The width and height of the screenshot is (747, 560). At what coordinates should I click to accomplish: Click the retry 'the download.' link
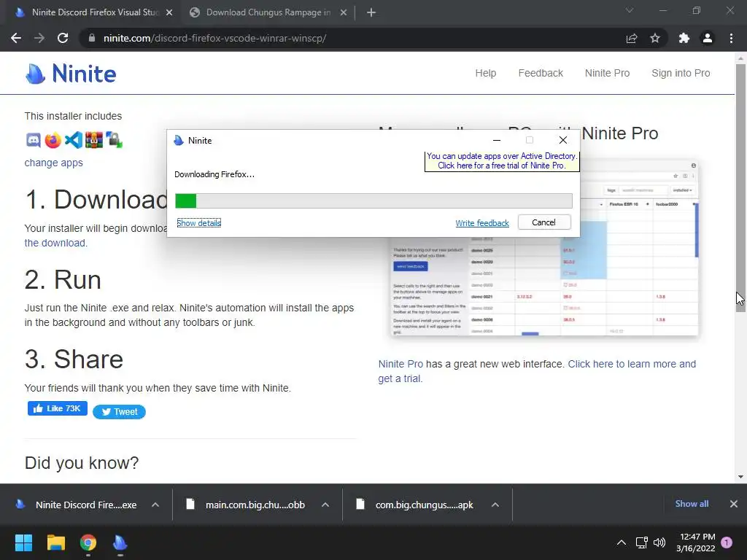click(x=55, y=243)
